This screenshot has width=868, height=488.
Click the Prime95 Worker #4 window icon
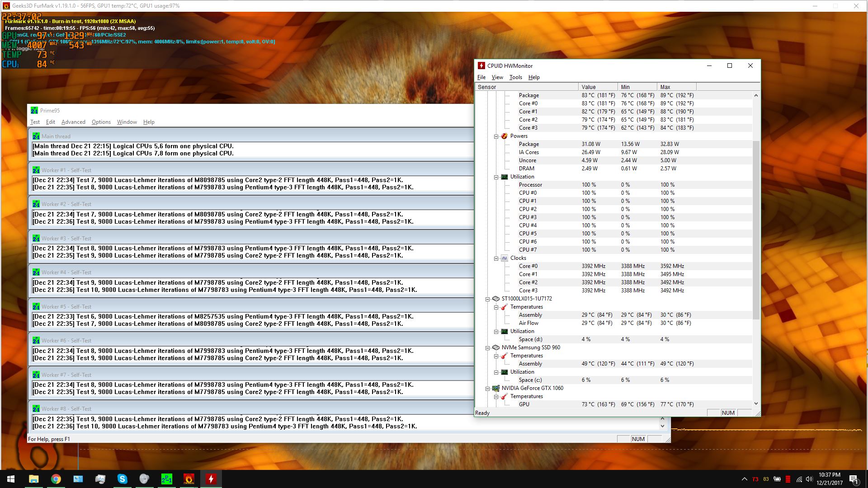(36, 272)
